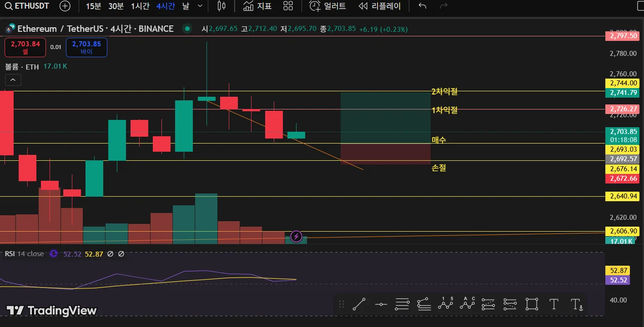Click the 2,741.79 green price label
The width and height of the screenshot is (644, 327).
(x=622, y=93)
